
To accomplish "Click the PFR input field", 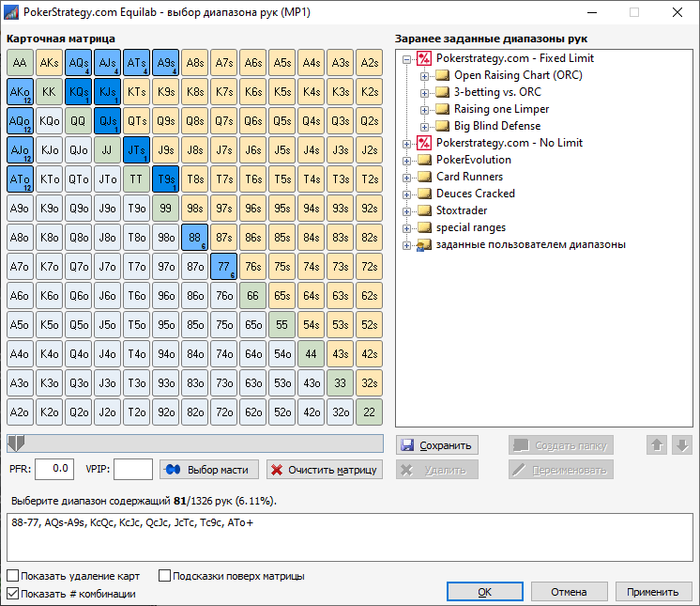I will point(54,469).
